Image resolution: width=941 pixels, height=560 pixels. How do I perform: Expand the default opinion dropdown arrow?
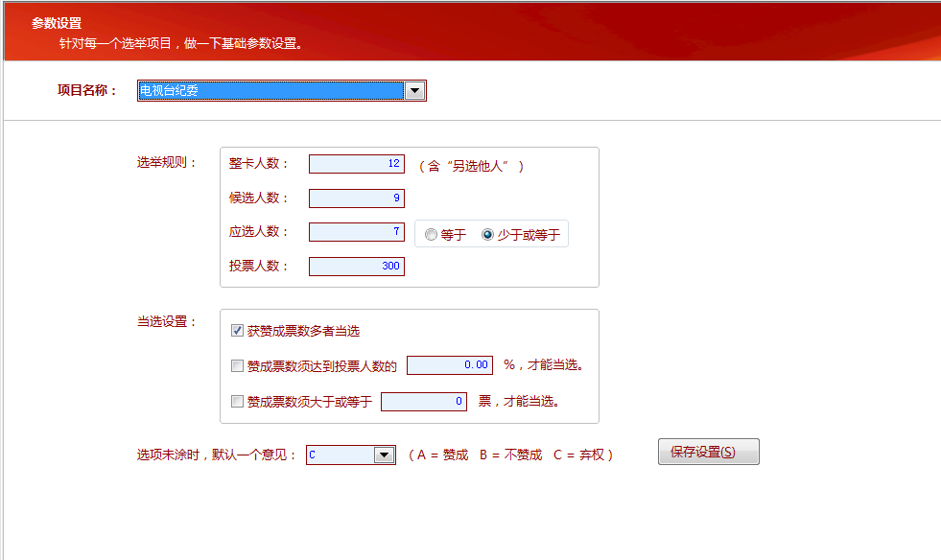[x=384, y=455]
